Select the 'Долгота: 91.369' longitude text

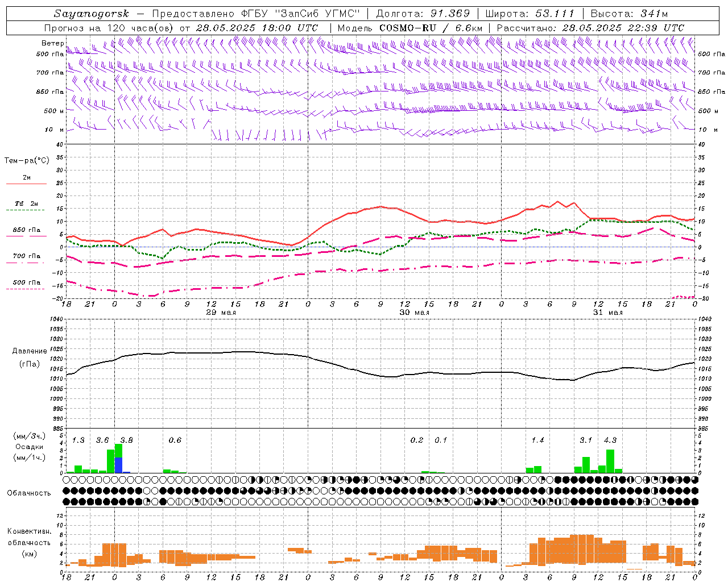(x=423, y=14)
